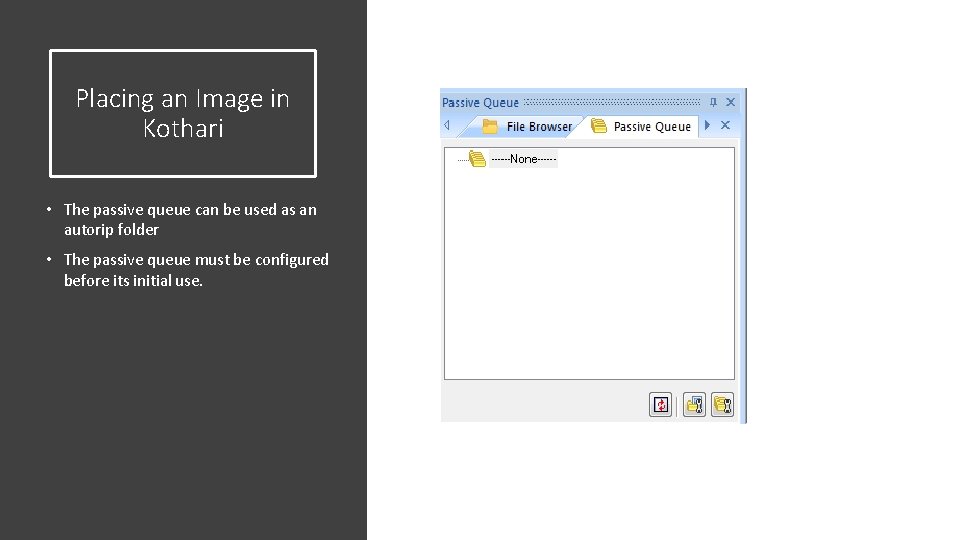Select the Passive Queue tab
This screenshot has width=960, height=540.
point(641,127)
